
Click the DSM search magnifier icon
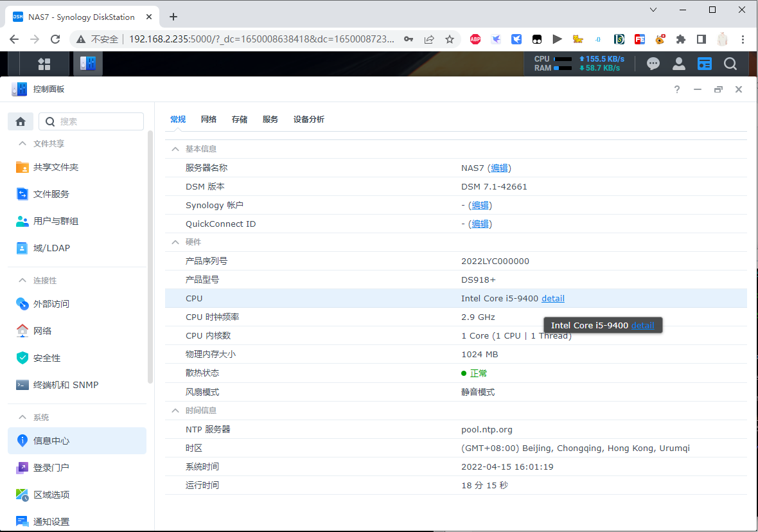[730, 64]
